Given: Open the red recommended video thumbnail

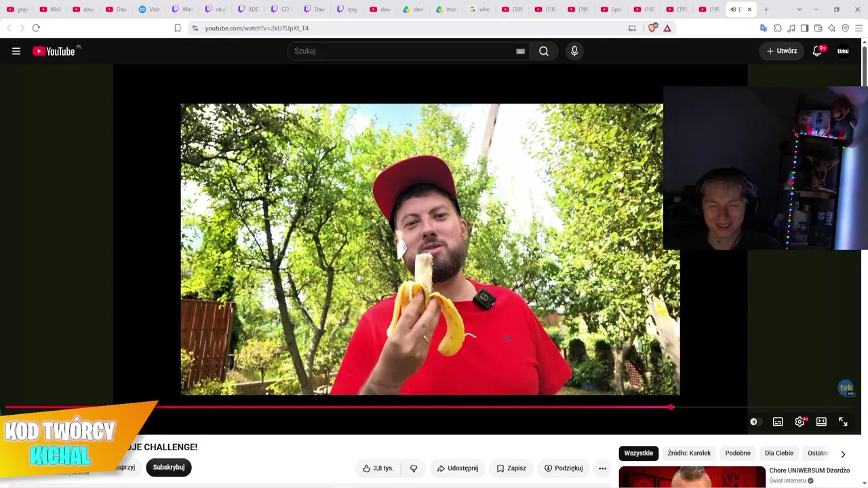Looking at the screenshot, I should 692,477.
